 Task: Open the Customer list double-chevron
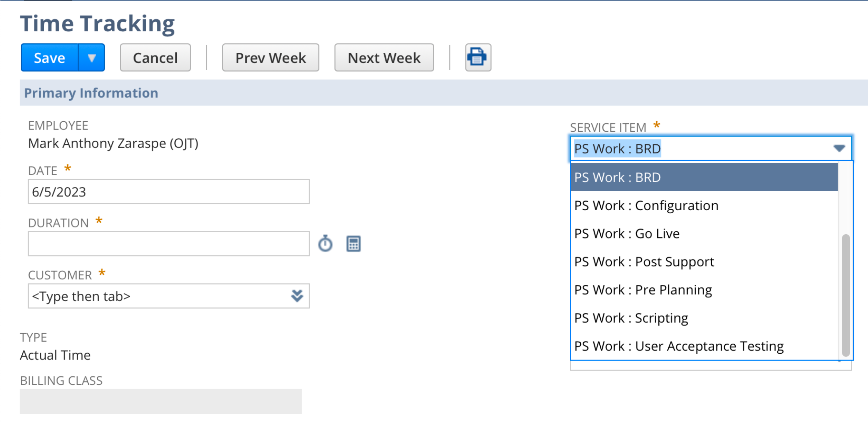point(297,296)
